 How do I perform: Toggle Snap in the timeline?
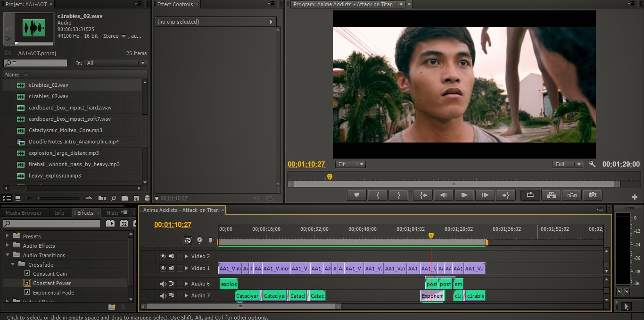(188, 240)
